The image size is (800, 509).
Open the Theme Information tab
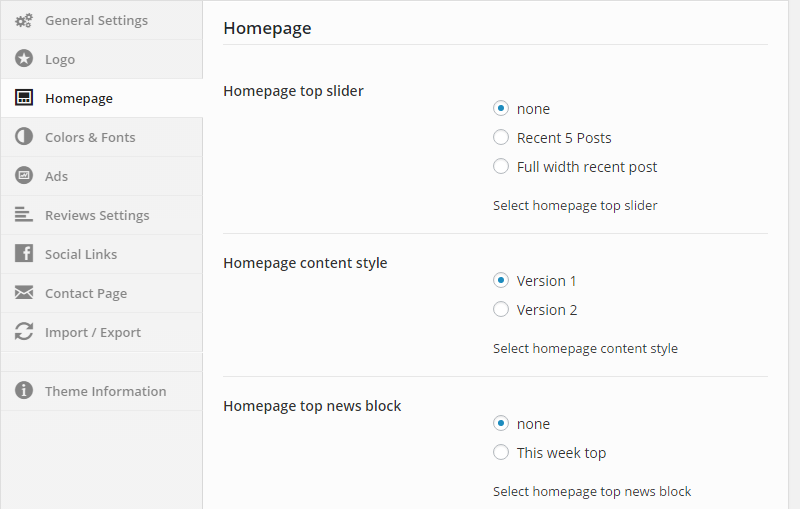[x=105, y=391]
